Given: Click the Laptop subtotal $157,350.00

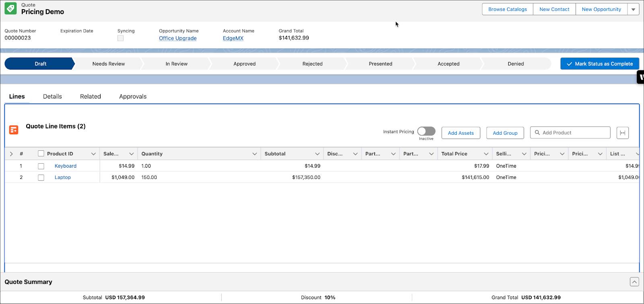Looking at the screenshot, I should (306, 177).
